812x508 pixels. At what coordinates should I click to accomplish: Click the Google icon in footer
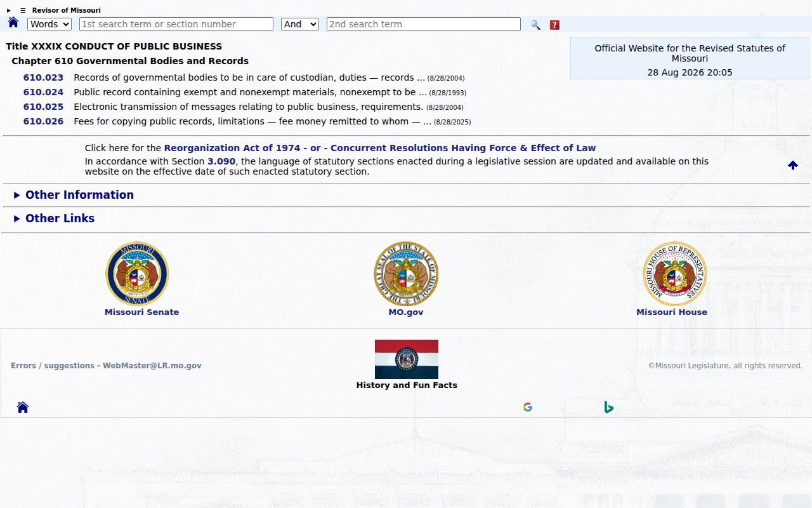528,407
